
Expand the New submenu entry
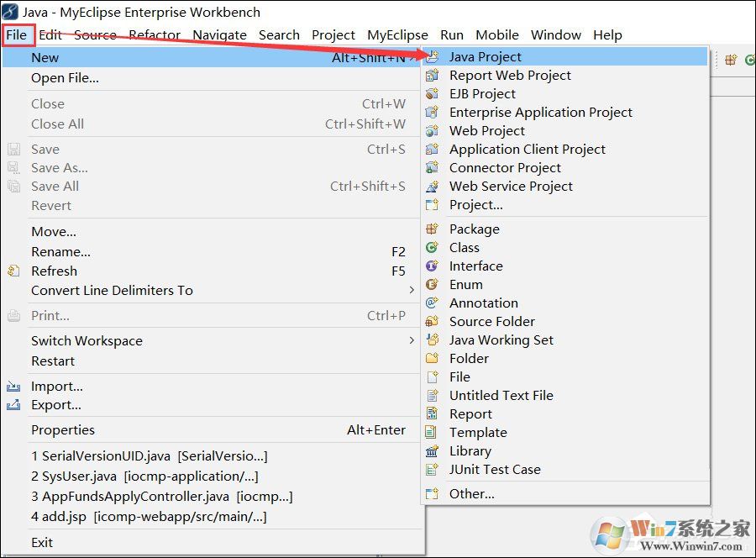coord(45,57)
